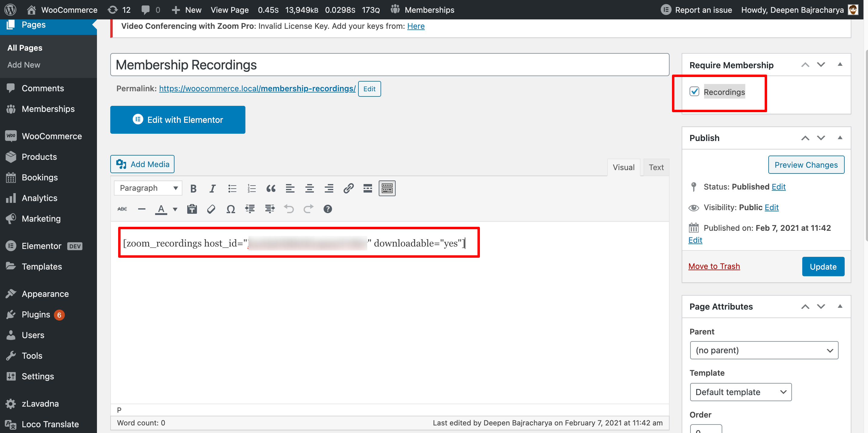The image size is (868, 433).
Task: Click Preview Changes button
Action: 806,165
